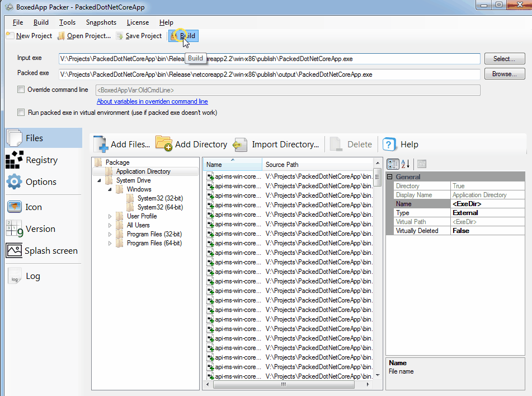Click the Build toolbar button

[183, 36]
